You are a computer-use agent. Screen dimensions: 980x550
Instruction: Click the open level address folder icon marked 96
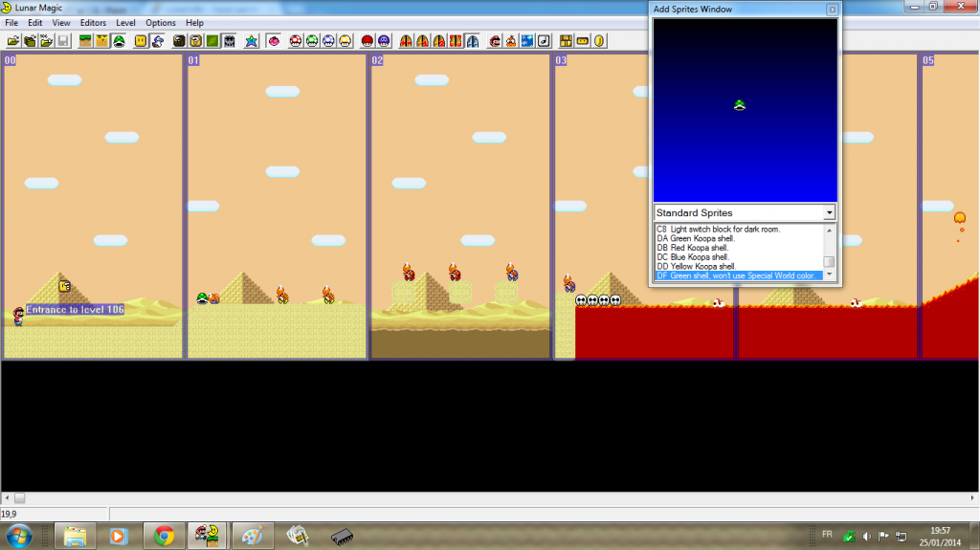tap(46, 41)
